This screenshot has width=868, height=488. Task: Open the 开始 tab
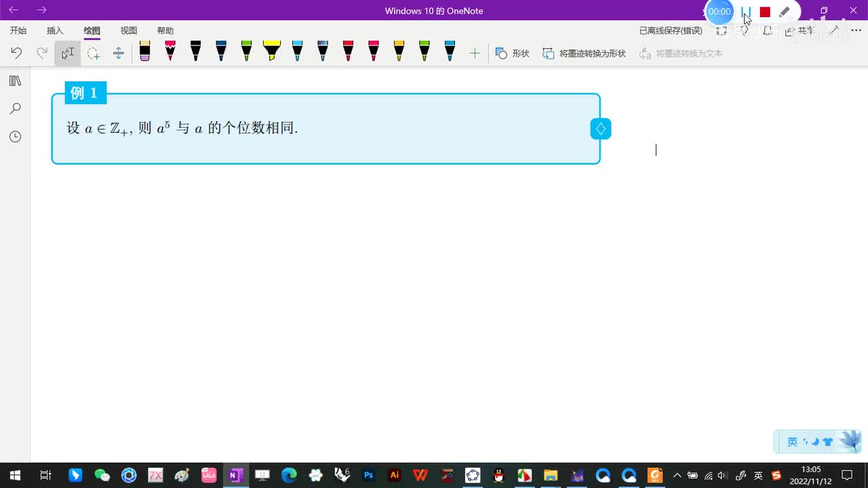(x=18, y=30)
